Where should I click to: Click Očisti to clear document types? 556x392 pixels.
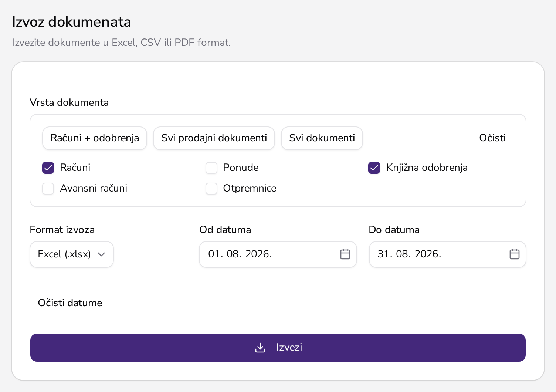click(x=492, y=138)
